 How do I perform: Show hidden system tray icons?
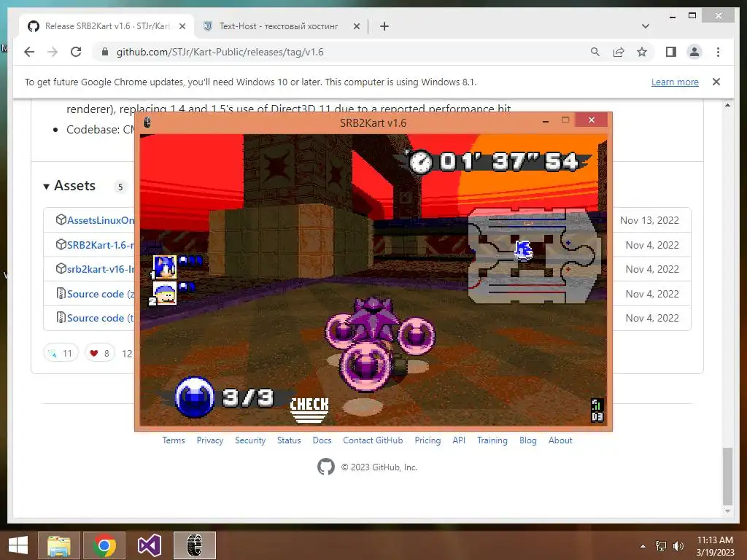(x=643, y=546)
